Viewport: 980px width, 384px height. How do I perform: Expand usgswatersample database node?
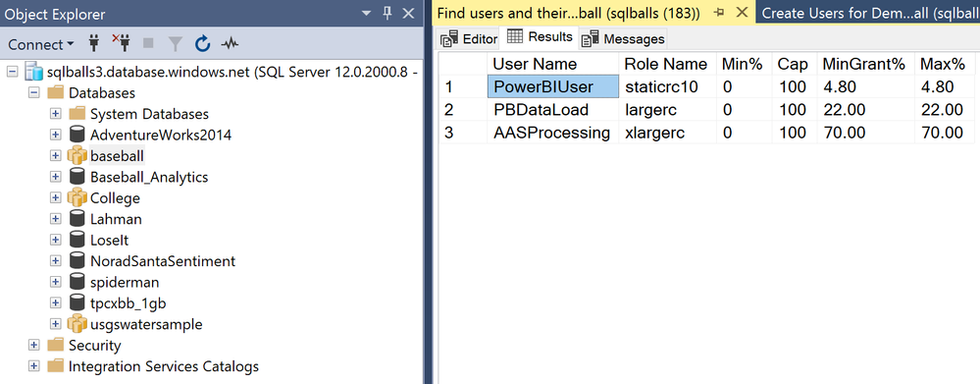[55, 324]
